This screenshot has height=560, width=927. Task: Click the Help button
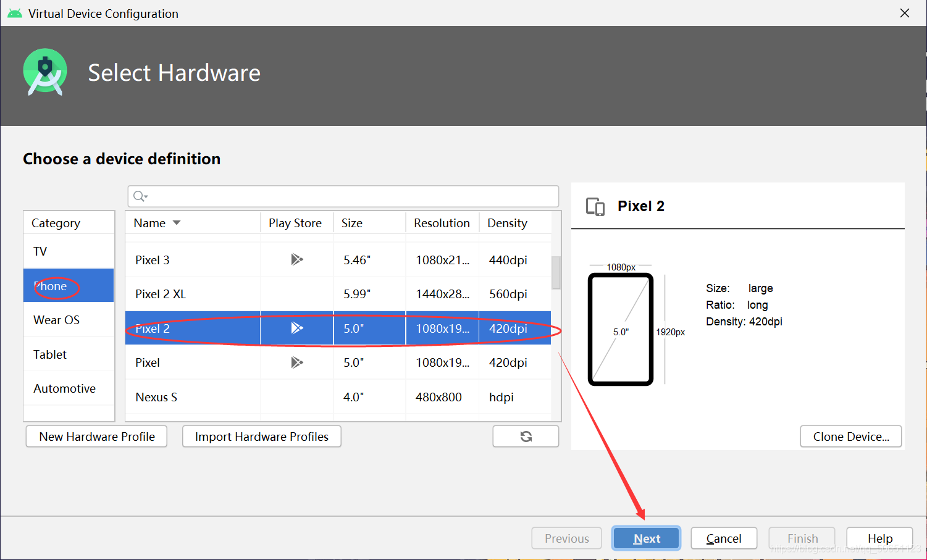coord(879,538)
